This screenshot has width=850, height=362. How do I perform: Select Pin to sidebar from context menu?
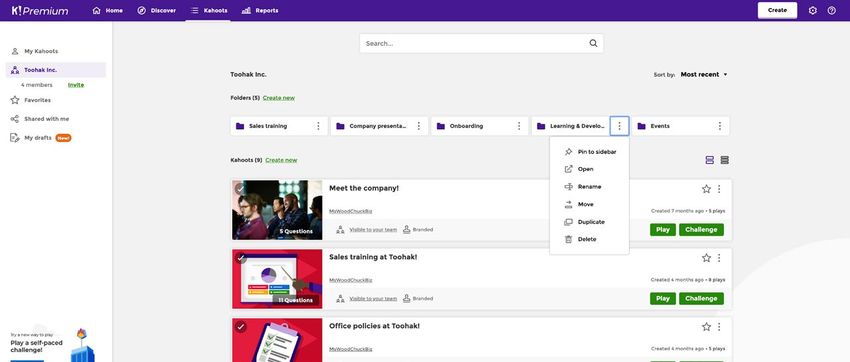tap(589, 152)
